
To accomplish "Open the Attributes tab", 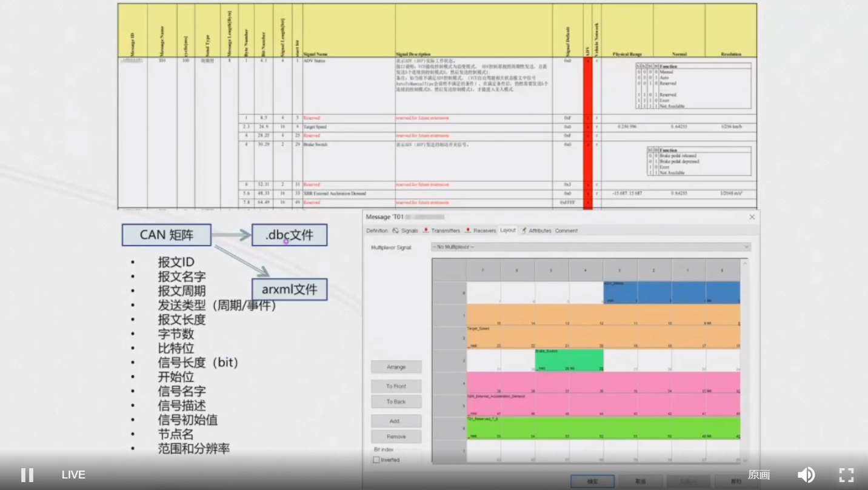I will click(x=536, y=230).
